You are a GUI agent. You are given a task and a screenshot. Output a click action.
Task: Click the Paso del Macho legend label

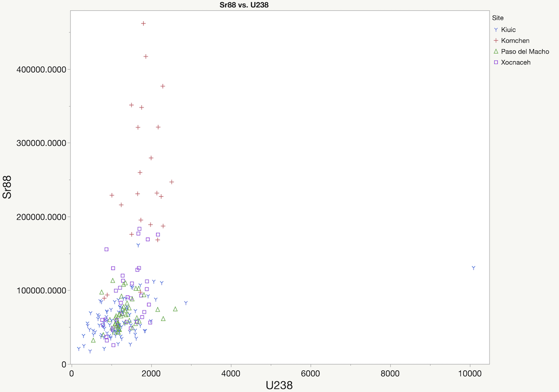525,51
